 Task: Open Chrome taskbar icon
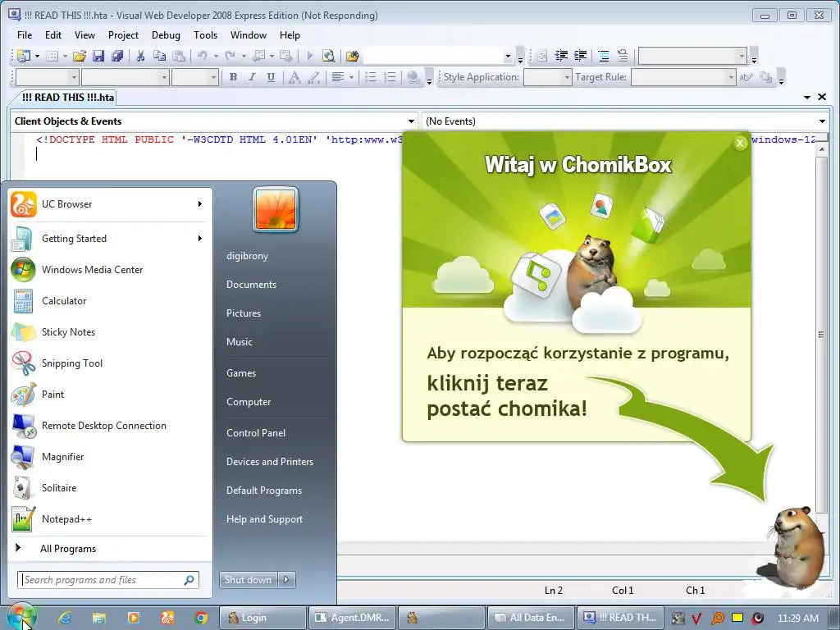click(x=201, y=618)
